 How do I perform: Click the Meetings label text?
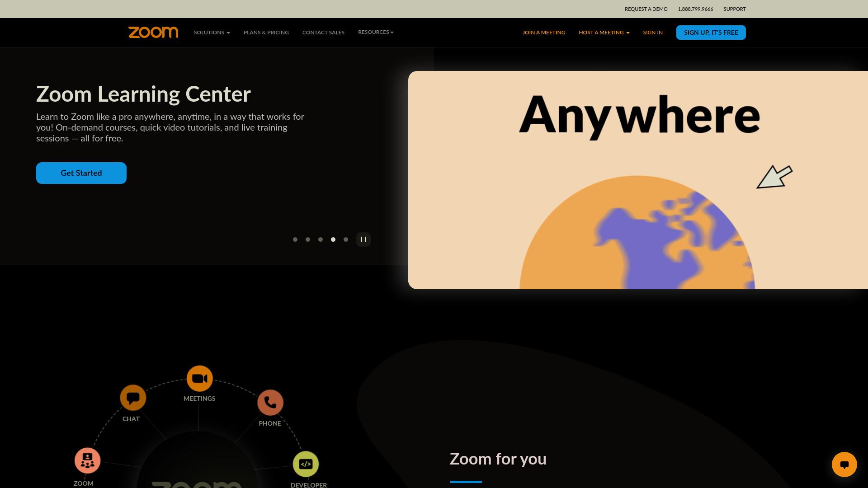[x=199, y=399]
